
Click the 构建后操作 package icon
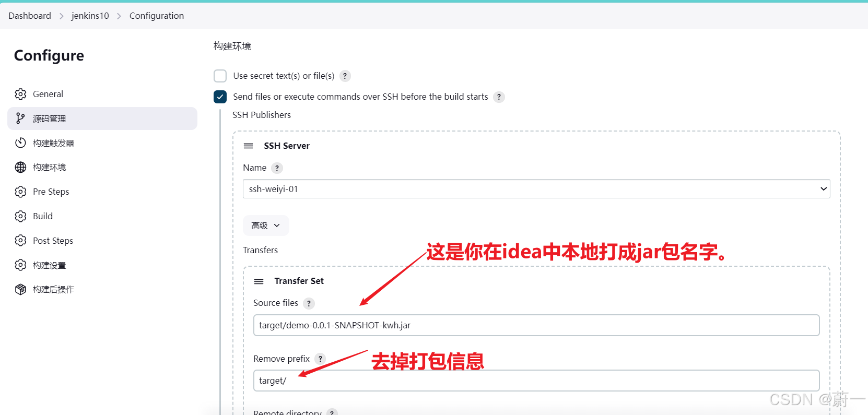(20, 289)
